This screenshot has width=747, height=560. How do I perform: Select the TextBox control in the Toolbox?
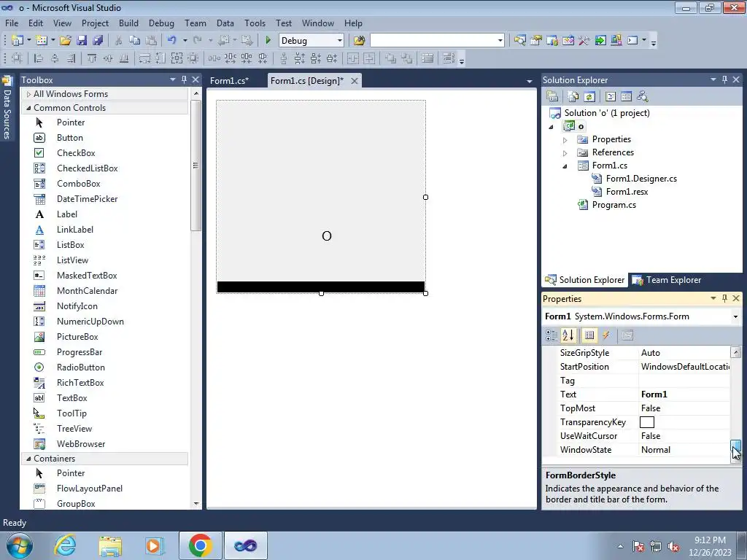(x=72, y=397)
